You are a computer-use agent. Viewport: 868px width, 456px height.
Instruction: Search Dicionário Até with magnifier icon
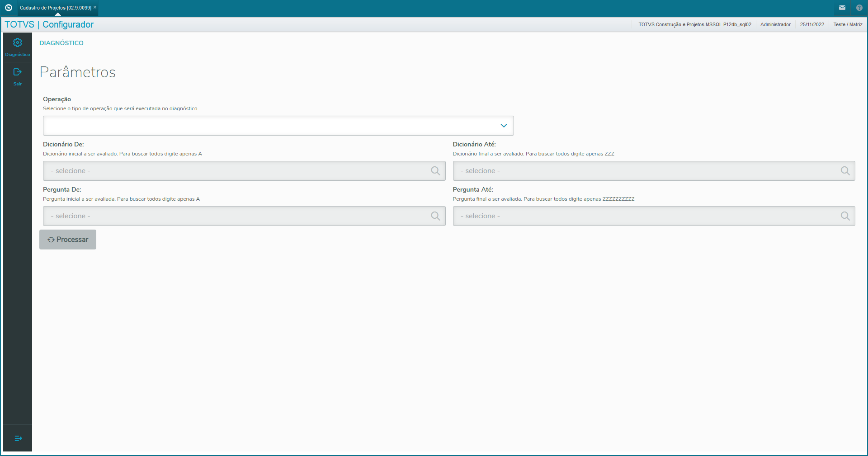(845, 171)
